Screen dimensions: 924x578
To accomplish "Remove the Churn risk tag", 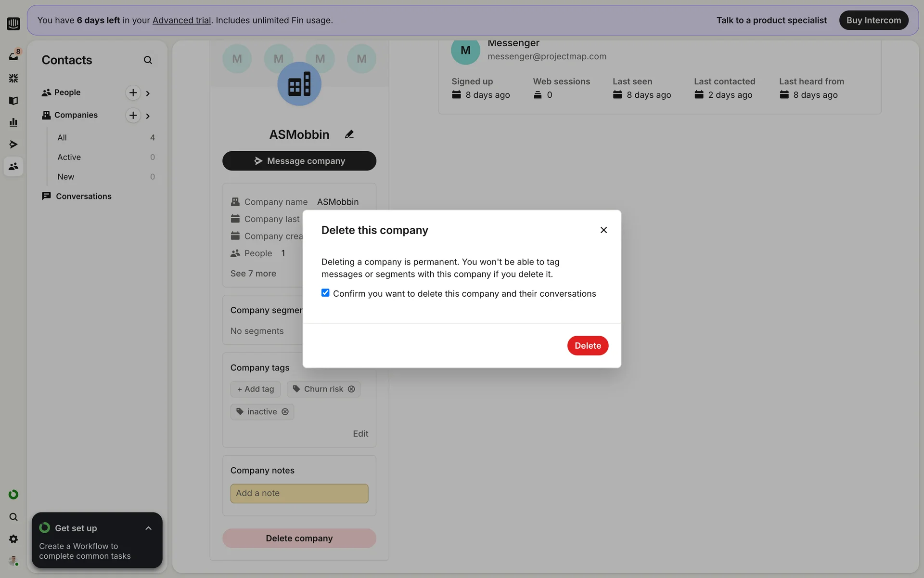I will coord(351,389).
